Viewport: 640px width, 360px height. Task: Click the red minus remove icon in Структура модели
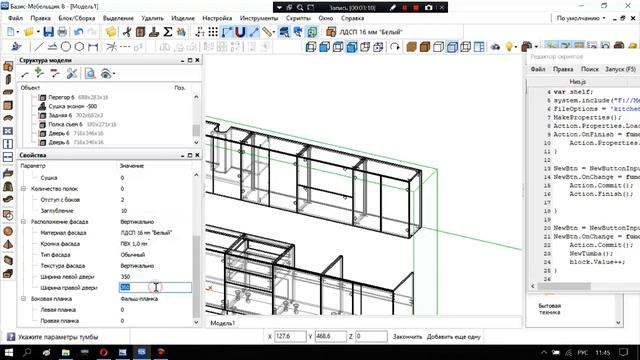pyautogui.click(x=55, y=73)
